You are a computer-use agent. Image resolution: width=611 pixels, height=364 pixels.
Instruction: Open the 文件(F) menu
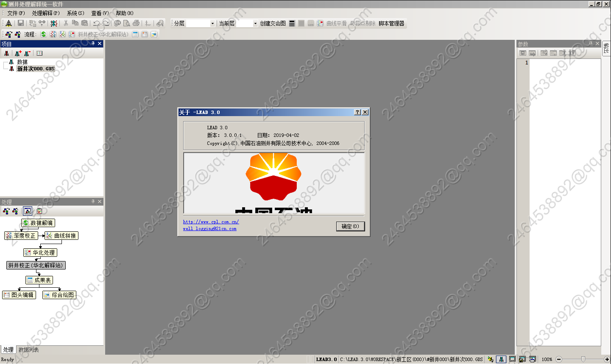[16, 13]
